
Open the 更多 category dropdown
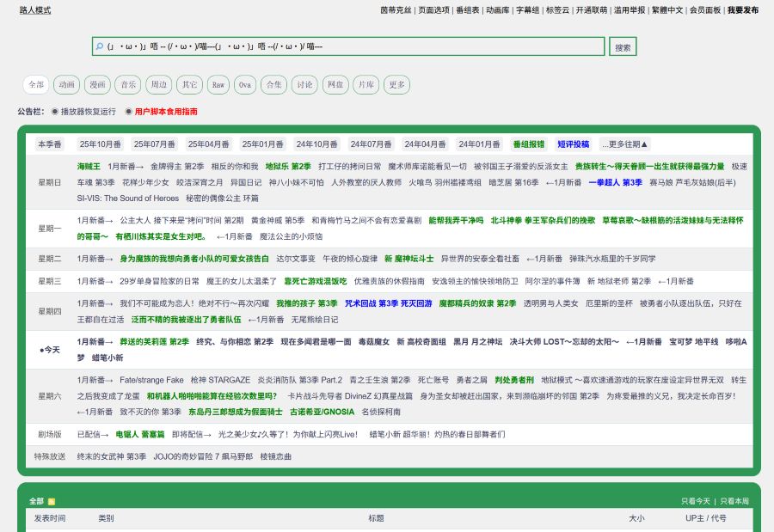pyautogui.click(x=396, y=85)
